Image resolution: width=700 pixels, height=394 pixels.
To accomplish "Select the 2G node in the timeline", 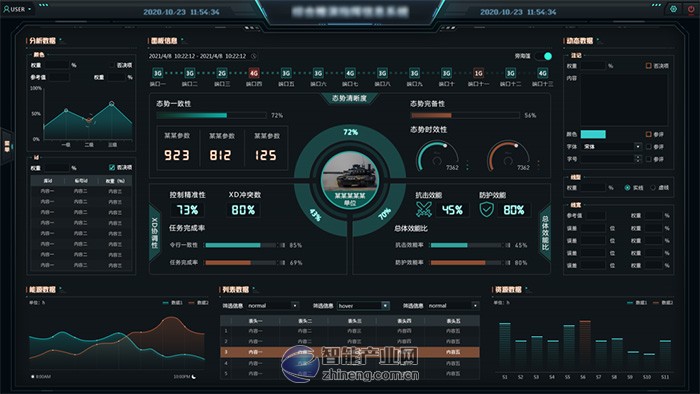I will tap(222, 73).
